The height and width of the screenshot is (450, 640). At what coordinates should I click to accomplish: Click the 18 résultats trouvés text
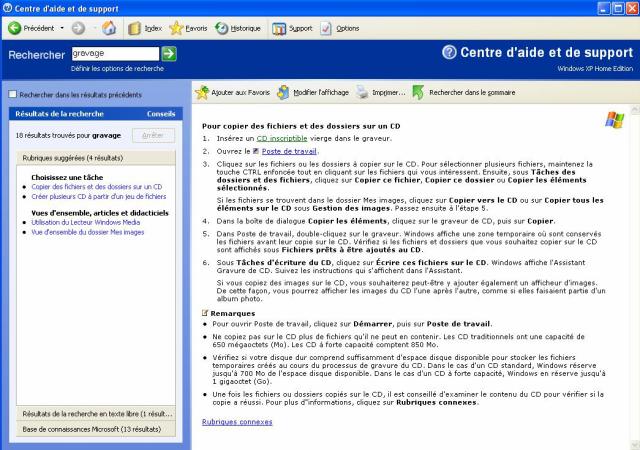click(x=68, y=135)
